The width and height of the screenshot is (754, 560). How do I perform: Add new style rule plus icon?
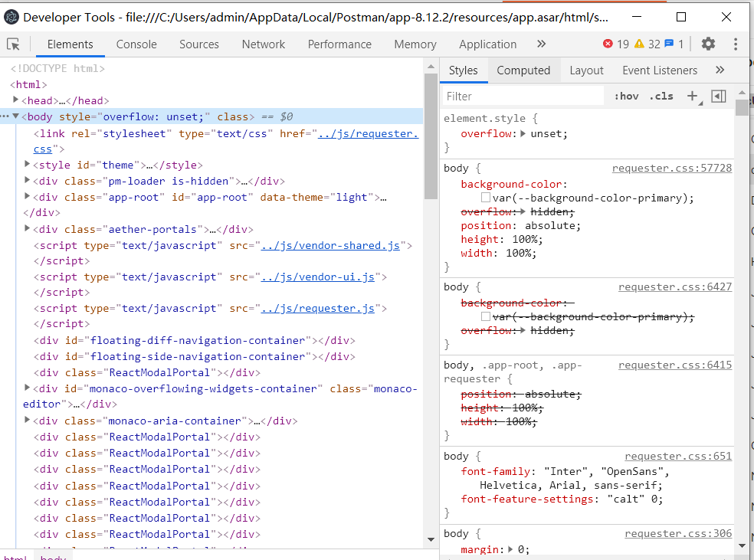693,96
